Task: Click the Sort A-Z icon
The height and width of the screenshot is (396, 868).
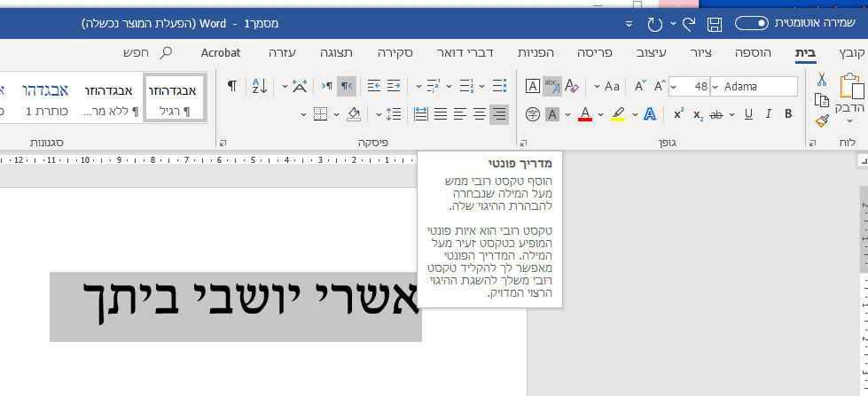Action: click(x=260, y=86)
